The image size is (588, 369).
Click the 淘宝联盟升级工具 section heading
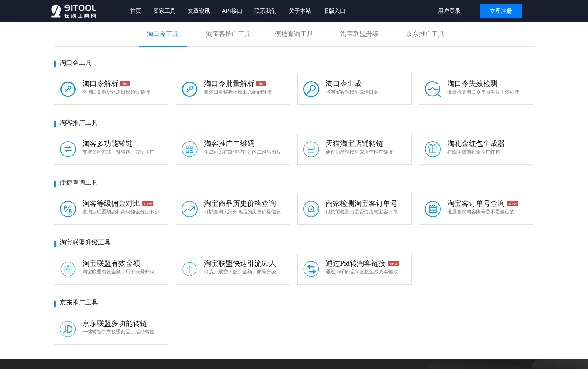[85, 243]
